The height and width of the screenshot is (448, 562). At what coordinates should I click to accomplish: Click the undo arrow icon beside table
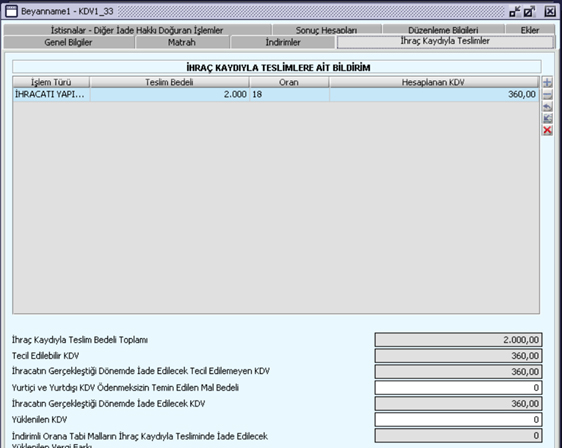pos(547,107)
